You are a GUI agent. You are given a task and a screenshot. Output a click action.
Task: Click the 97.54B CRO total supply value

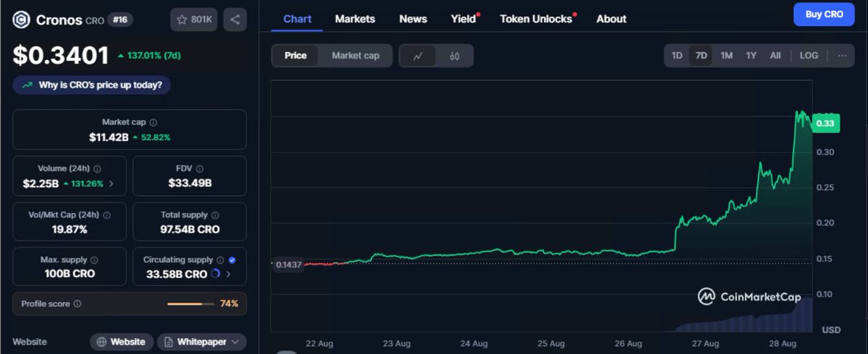pyautogui.click(x=190, y=229)
